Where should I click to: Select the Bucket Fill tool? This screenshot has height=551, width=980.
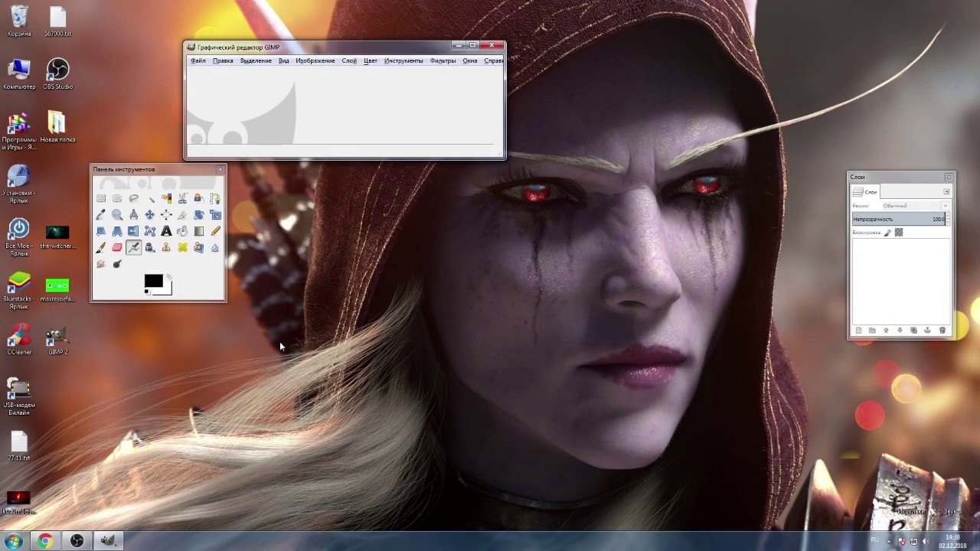182,231
